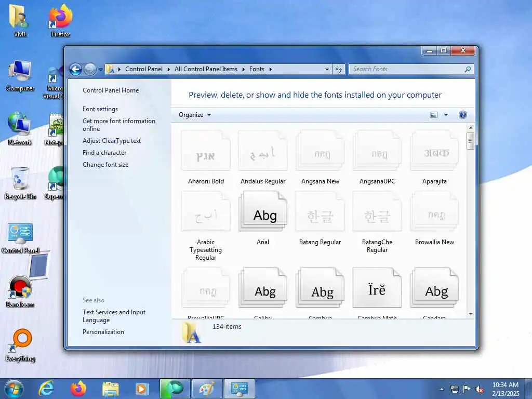
Task: Click the Fonts breadcrumb segment
Action: point(257,69)
